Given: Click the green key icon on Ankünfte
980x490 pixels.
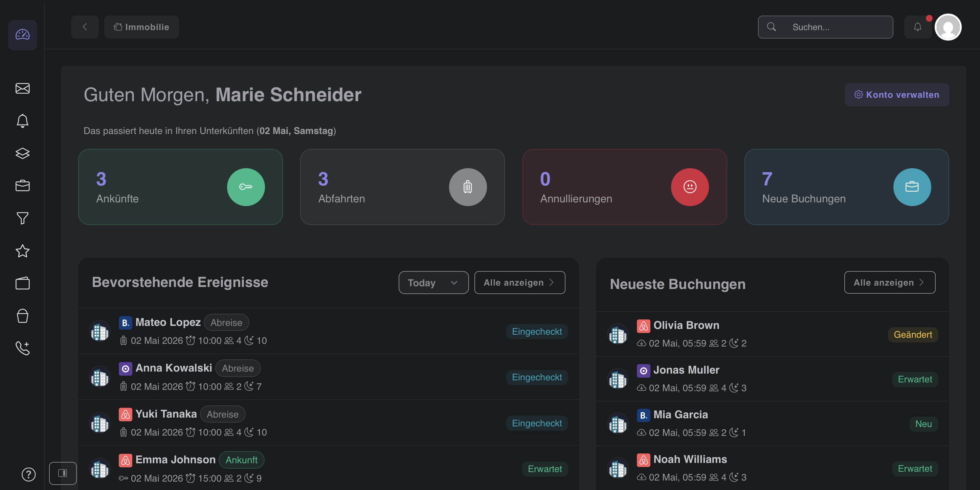Looking at the screenshot, I should tap(246, 187).
